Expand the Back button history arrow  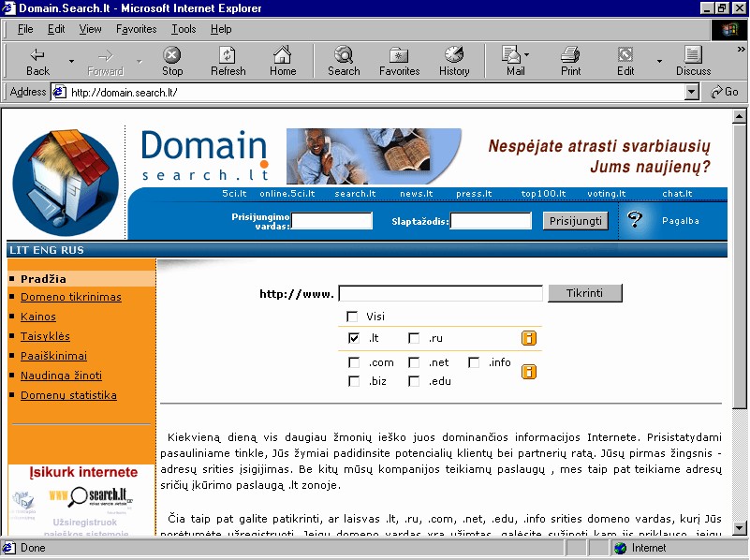click(71, 62)
